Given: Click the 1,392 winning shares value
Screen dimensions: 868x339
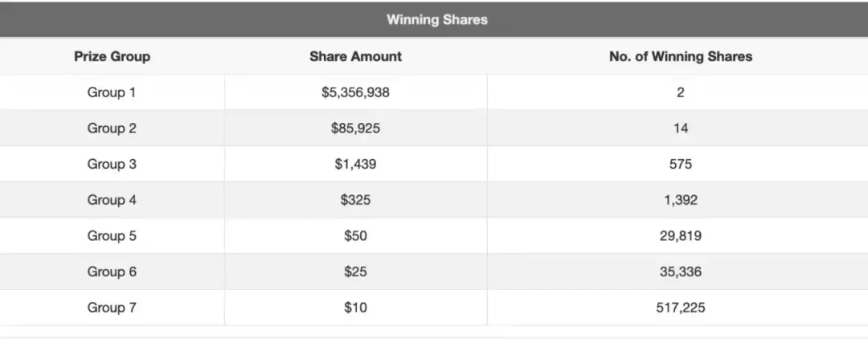Looking at the screenshot, I should [680, 200].
